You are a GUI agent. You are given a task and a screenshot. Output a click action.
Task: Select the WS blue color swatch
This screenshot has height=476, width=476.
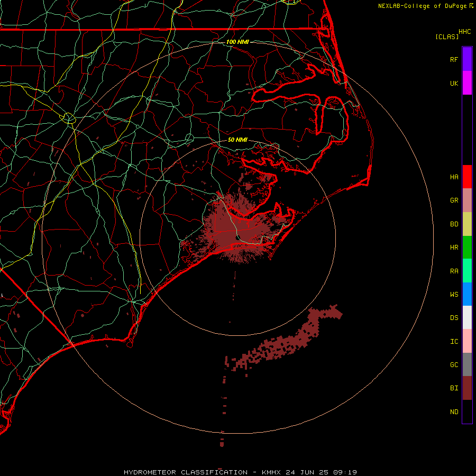pos(467,294)
